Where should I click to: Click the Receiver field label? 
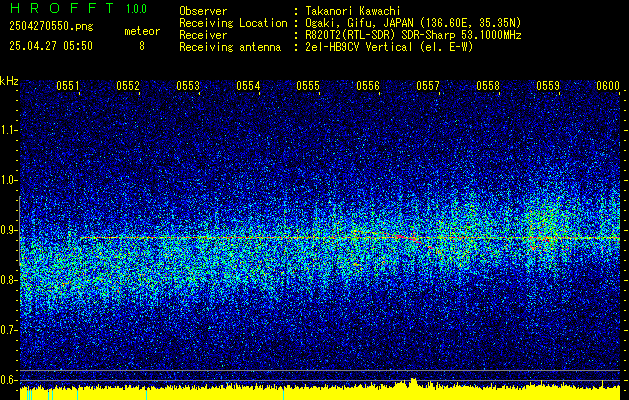tap(203, 35)
